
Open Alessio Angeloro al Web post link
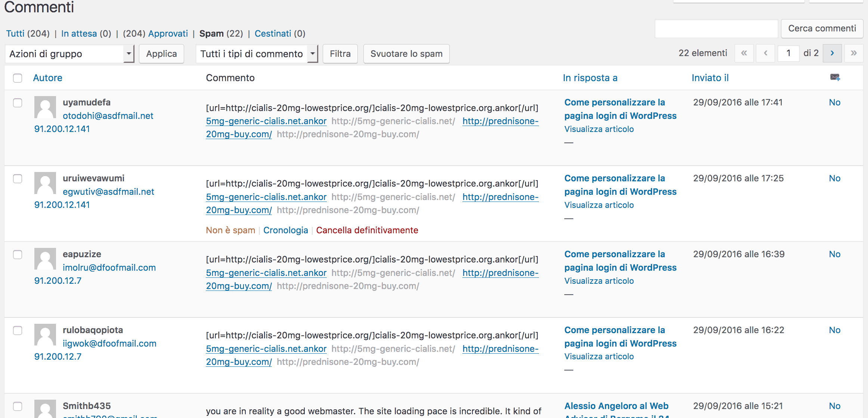[x=617, y=410]
